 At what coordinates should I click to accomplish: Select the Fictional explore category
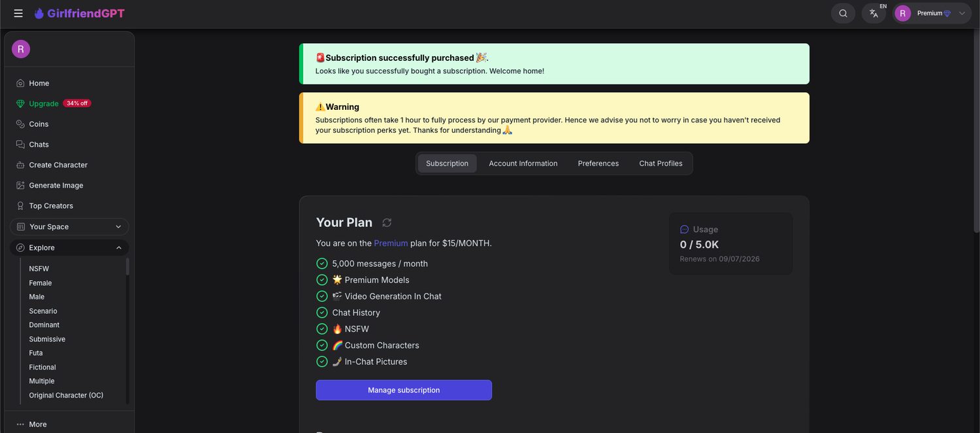click(x=42, y=368)
